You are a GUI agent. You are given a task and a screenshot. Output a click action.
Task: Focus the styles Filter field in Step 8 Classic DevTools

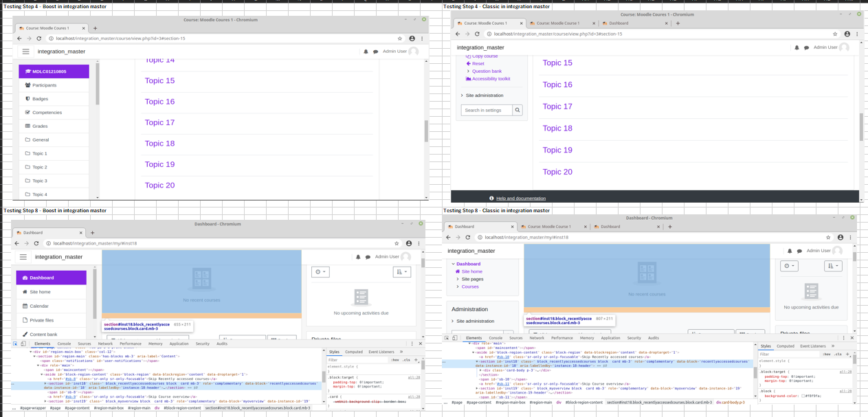point(789,354)
